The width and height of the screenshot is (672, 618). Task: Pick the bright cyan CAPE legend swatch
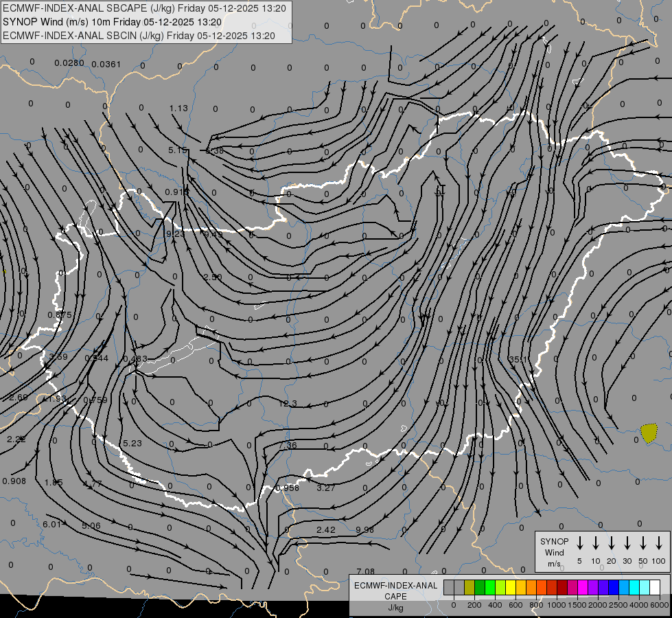(x=634, y=588)
